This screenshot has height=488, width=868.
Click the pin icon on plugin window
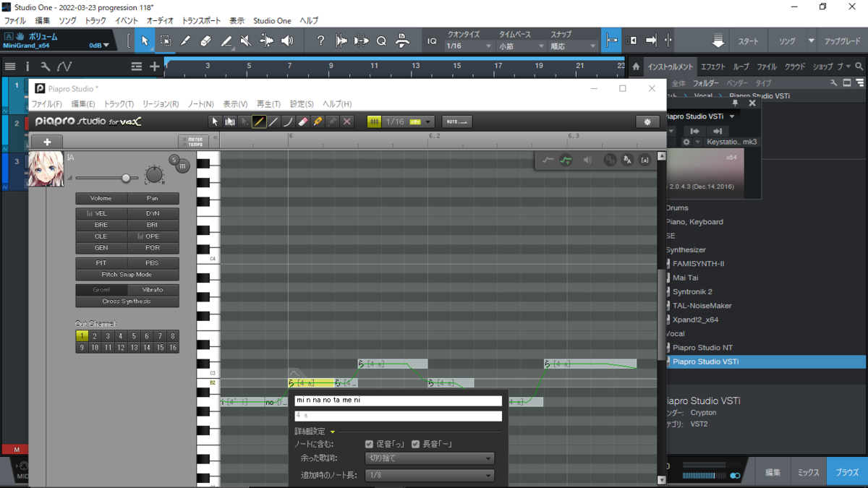pyautogui.click(x=736, y=103)
